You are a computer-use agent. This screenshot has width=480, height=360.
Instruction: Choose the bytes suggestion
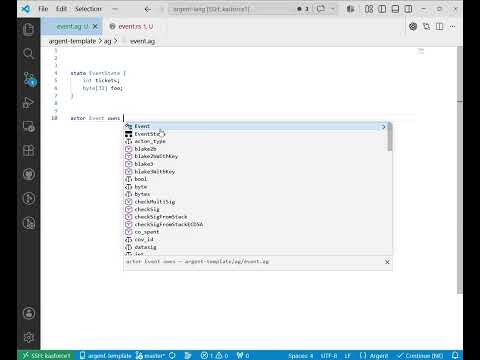tap(256, 194)
